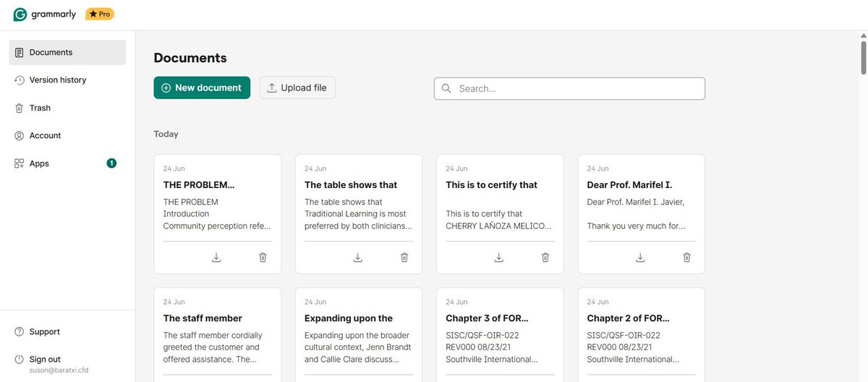Download 'The table shows that' document
Screen dimensions: 868x382
click(x=357, y=258)
